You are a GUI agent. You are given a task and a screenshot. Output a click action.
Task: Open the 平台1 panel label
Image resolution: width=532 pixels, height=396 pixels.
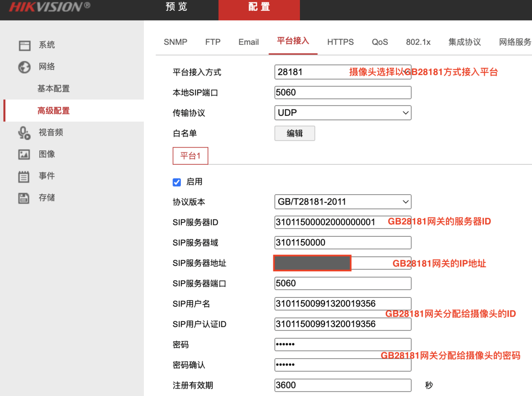click(190, 155)
